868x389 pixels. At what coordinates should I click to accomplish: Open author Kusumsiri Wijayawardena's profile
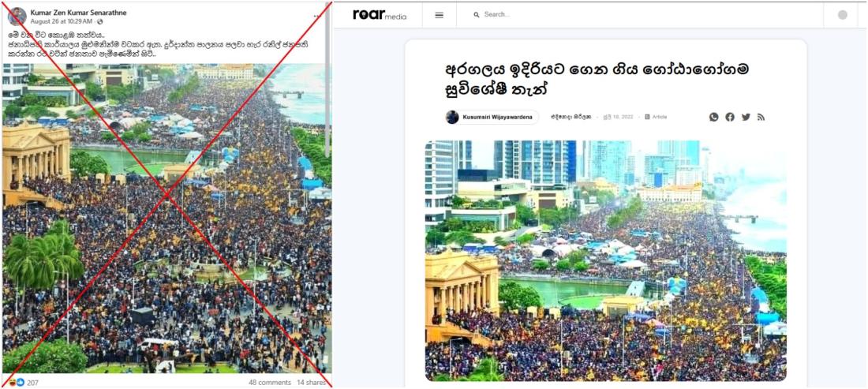(x=492, y=118)
